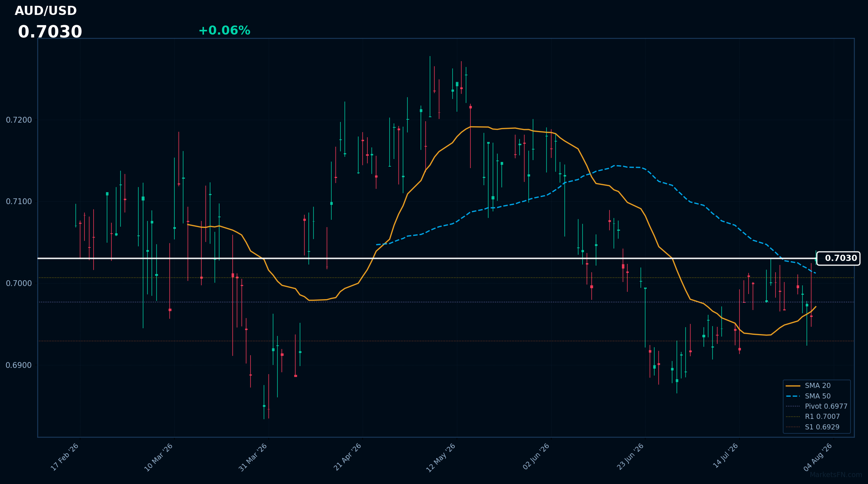Image resolution: width=868 pixels, height=484 pixels.
Task: Click the 17 Feb '26 date label
Action: pos(65,457)
